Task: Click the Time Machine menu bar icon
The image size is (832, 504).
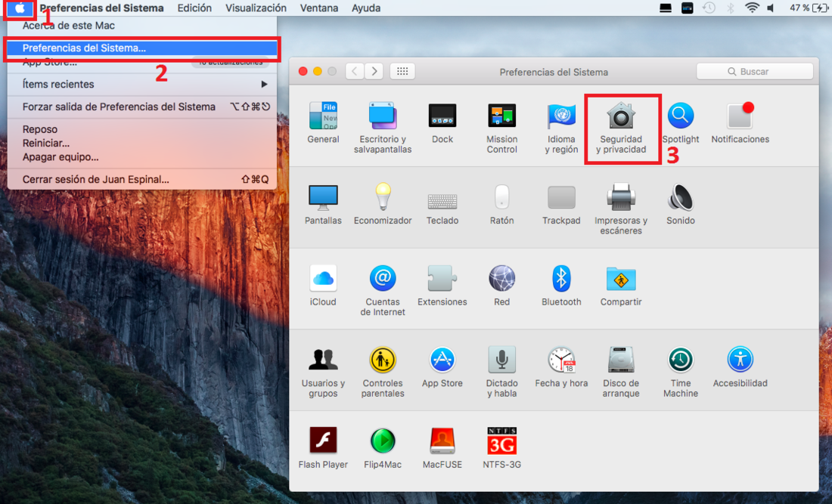Action: (x=709, y=8)
